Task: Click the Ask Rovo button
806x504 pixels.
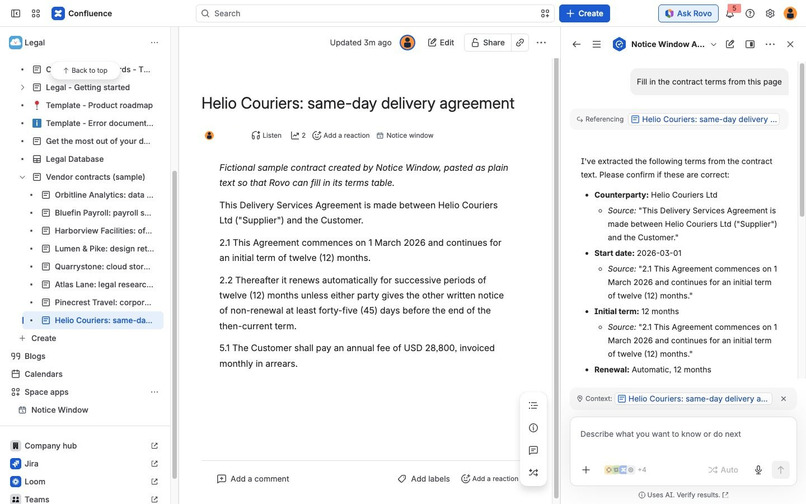Action: point(688,13)
